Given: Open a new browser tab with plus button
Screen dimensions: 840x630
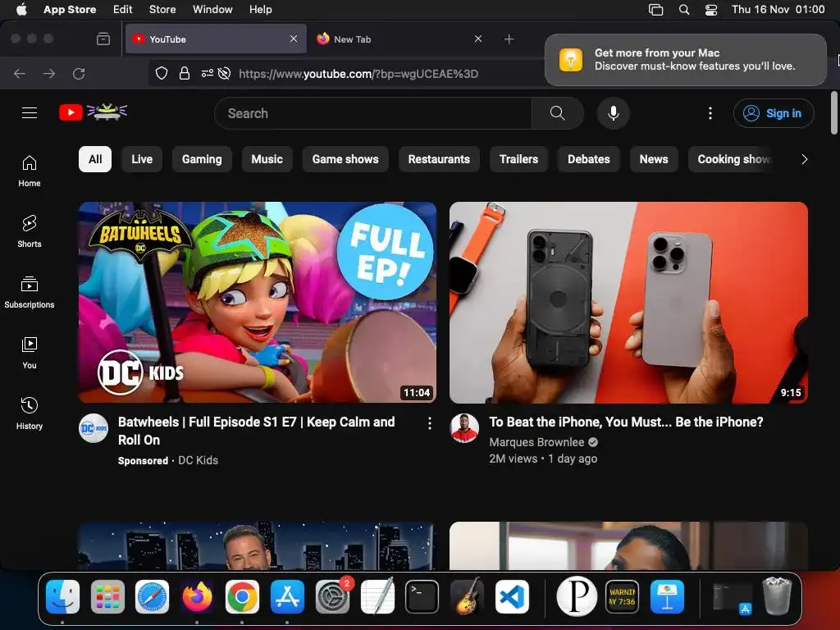Looking at the screenshot, I should click(509, 39).
